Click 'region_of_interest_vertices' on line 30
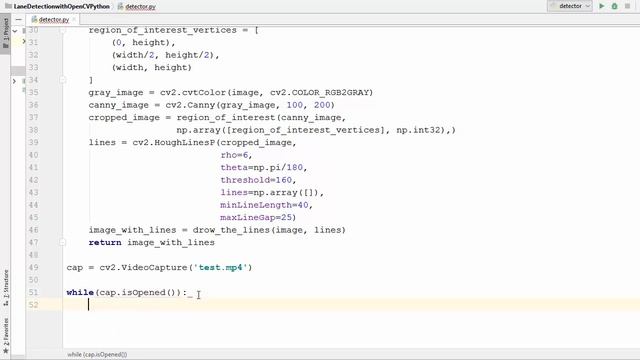Screen dimensions: 640x360 click(x=162, y=30)
